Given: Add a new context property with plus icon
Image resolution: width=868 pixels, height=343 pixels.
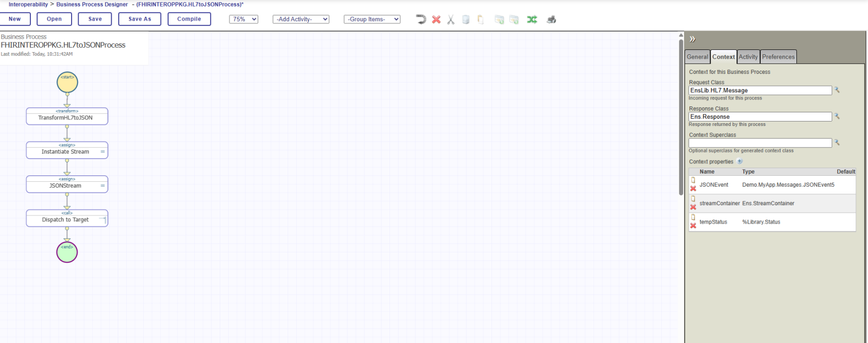Looking at the screenshot, I should tap(739, 161).
